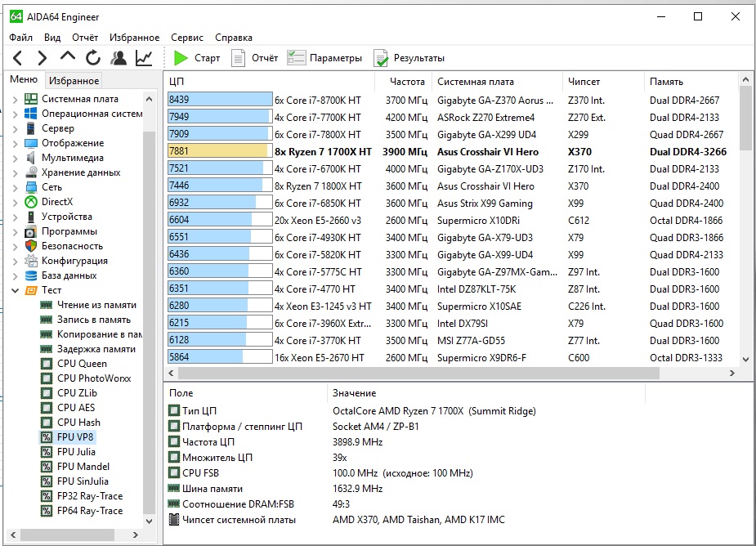This screenshot has width=756, height=546.
Task: Select the Программы icon
Action: click(31, 231)
